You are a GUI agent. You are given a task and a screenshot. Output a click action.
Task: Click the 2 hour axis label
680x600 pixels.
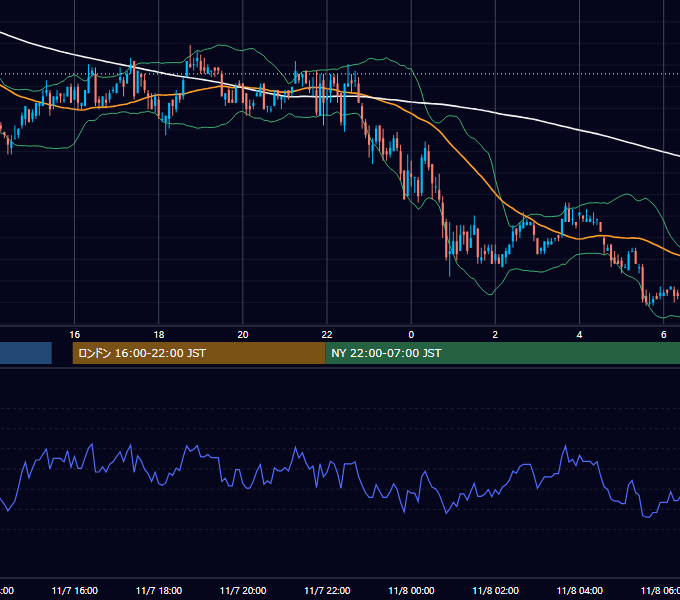[495, 335]
